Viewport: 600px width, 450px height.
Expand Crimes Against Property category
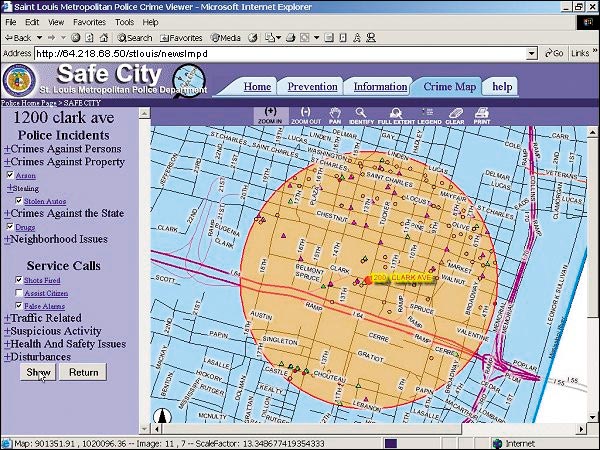point(7,162)
